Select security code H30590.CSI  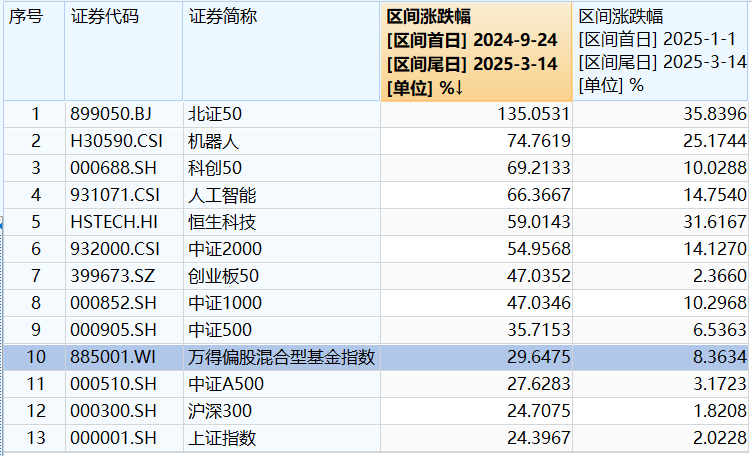tap(117, 141)
